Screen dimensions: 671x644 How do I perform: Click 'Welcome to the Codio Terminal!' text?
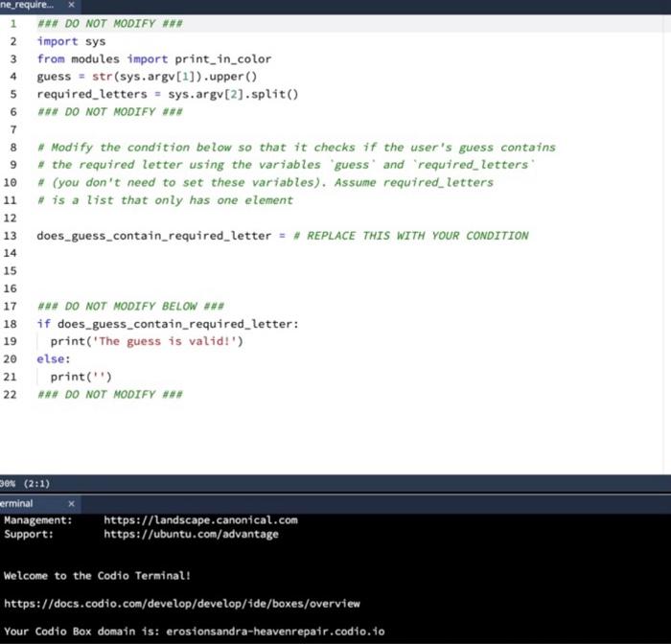[x=97, y=576]
